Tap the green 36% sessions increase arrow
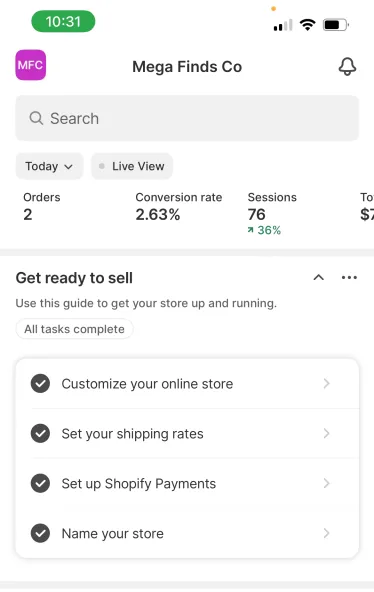Image resolution: width=374 pixels, height=592 pixels. point(251,230)
